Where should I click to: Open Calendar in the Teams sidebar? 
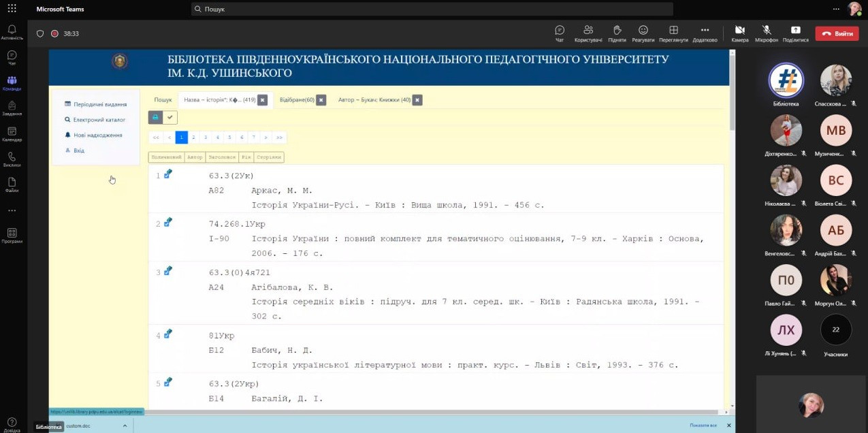pyautogui.click(x=12, y=133)
